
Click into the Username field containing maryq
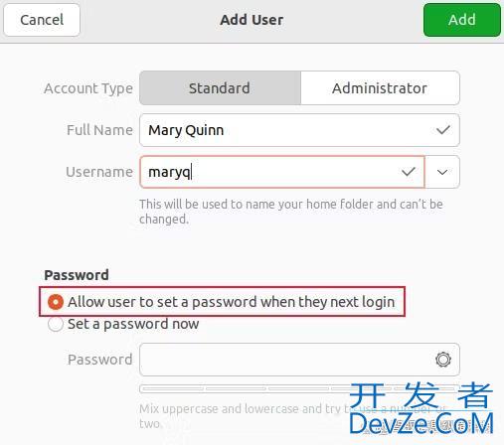click(x=282, y=172)
